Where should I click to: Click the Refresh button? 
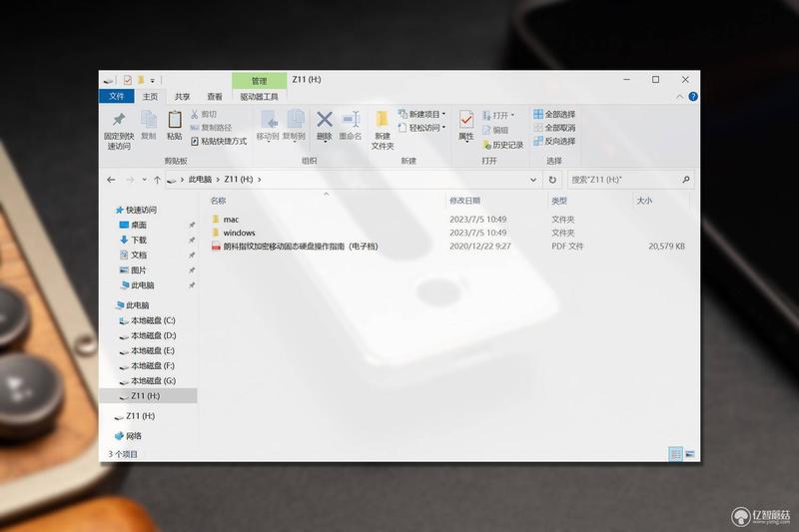[x=552, y=180]
